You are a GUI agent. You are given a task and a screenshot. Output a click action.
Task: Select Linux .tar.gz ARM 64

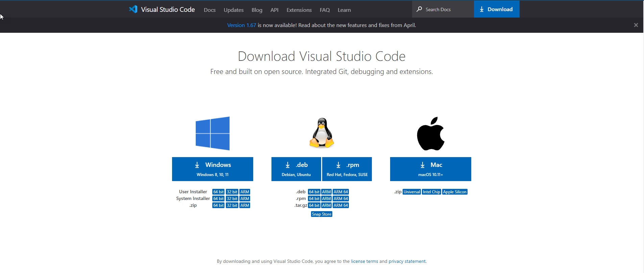(341, 205)
